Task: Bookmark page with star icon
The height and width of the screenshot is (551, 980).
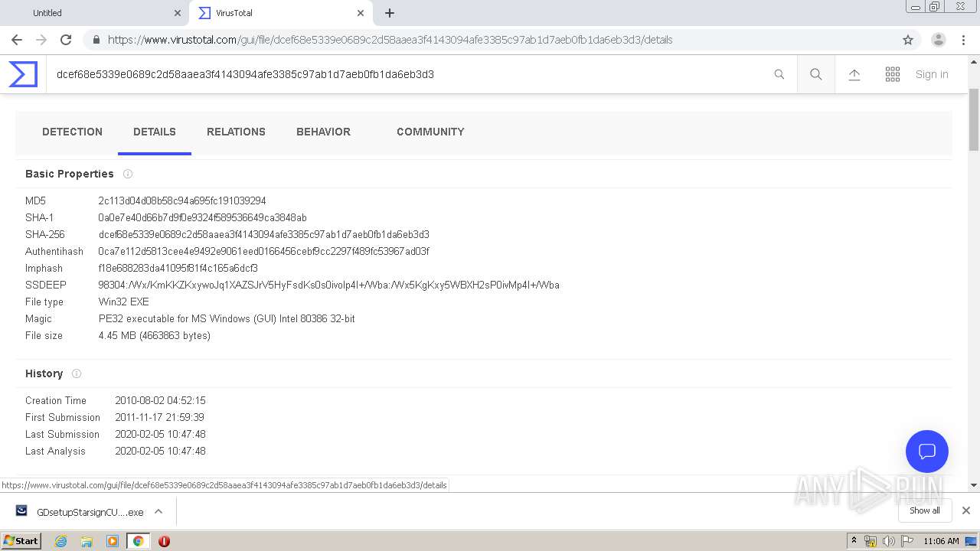Action: [x=908, y=40]
